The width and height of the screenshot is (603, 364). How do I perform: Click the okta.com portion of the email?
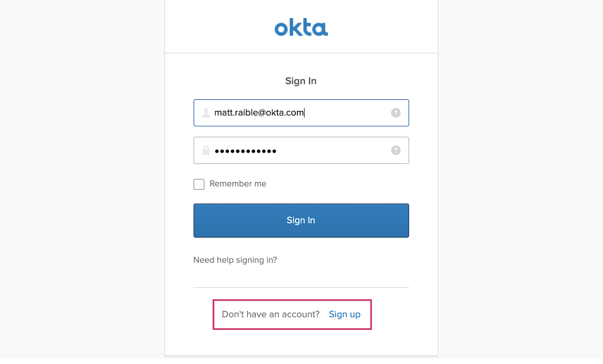tap(285, 113)
